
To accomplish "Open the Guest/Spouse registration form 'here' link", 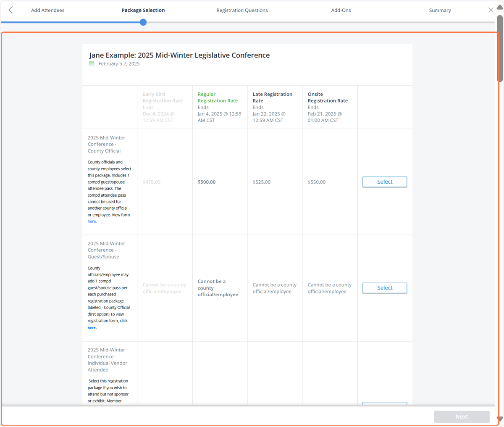I will (92, 328).
